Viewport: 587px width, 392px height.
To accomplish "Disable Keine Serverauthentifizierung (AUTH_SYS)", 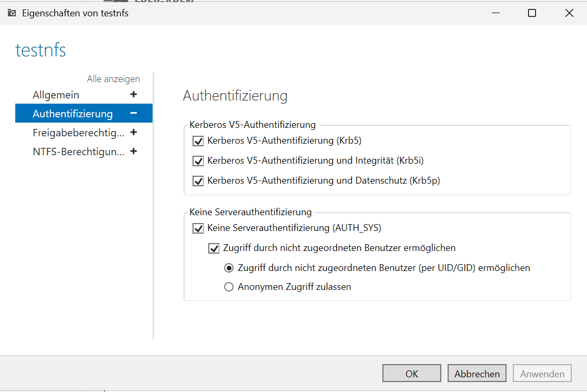I will pyautogui.click(x=198, y=228).
